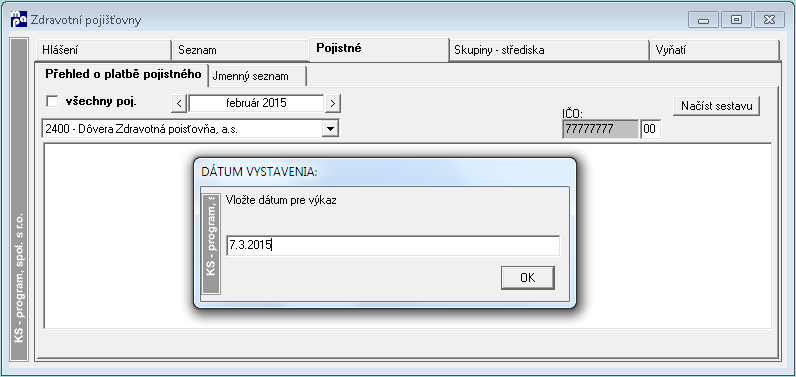Click the Vložte dátum pre výkaz label
The height and width of the screenshot is (377, 796).
click(x=281, y=200)
